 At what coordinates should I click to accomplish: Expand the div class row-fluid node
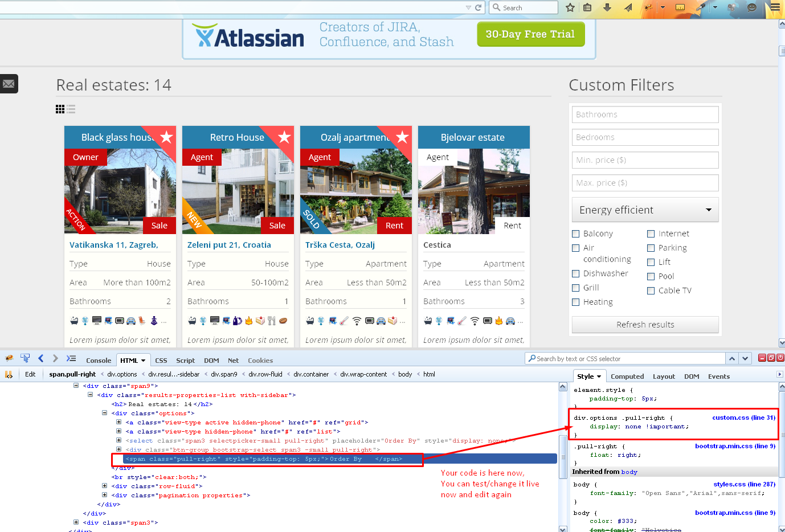pyautogui.click(x=104, y=486)
